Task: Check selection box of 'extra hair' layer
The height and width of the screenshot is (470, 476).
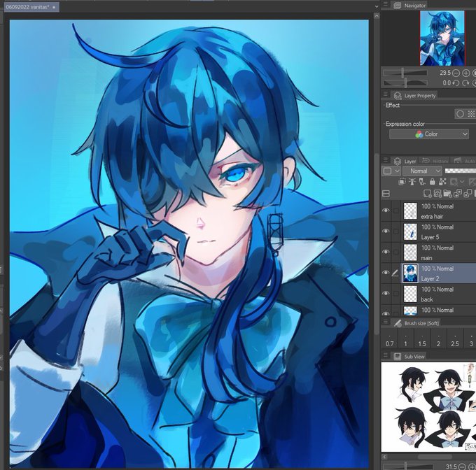Action: point(395,211)
